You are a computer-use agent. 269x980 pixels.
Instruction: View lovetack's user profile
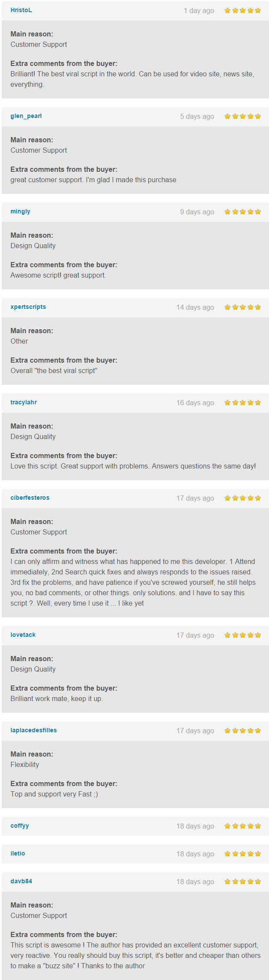click(23, 635)
